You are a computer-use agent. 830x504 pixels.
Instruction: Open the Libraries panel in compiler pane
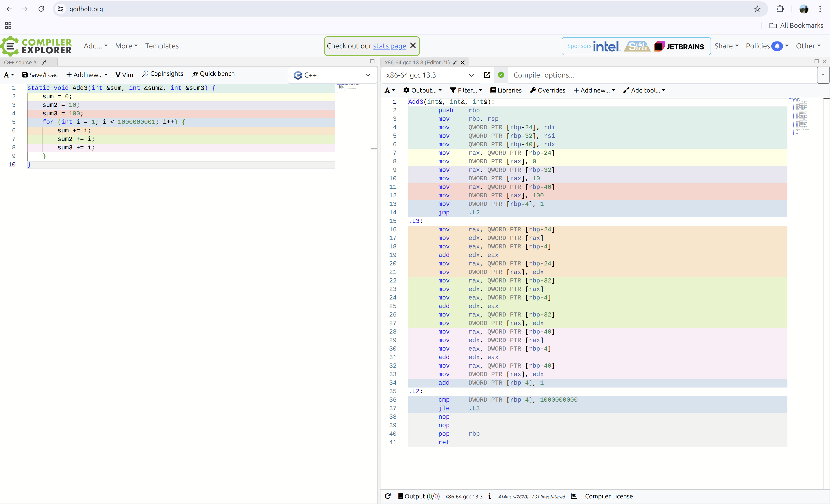point(506,90)
